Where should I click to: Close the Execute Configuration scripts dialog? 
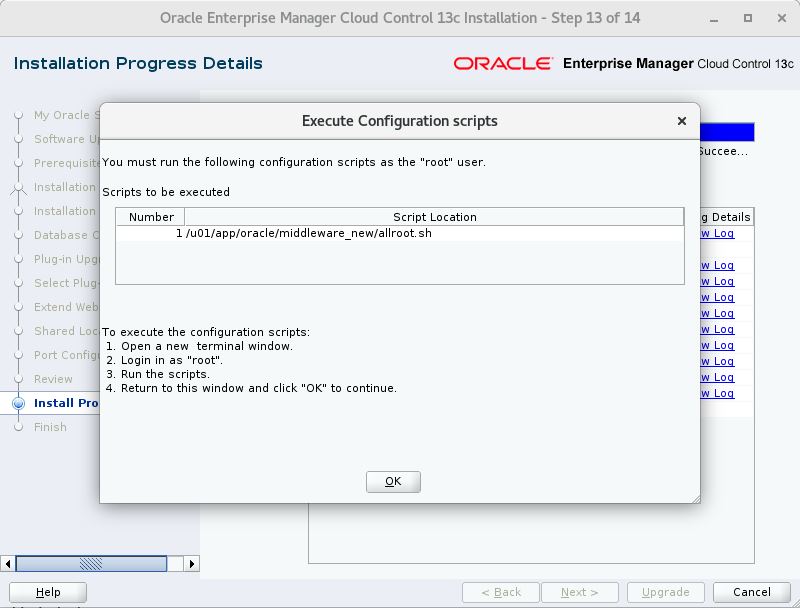pos(682,121)
